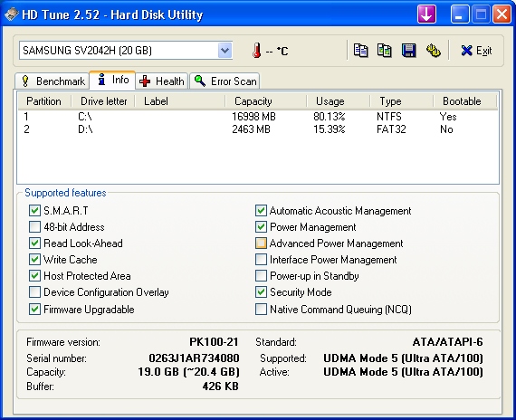This screenshot has height=420, width=516.
Task: Minimize the HD Tune window
Action: 460,14
